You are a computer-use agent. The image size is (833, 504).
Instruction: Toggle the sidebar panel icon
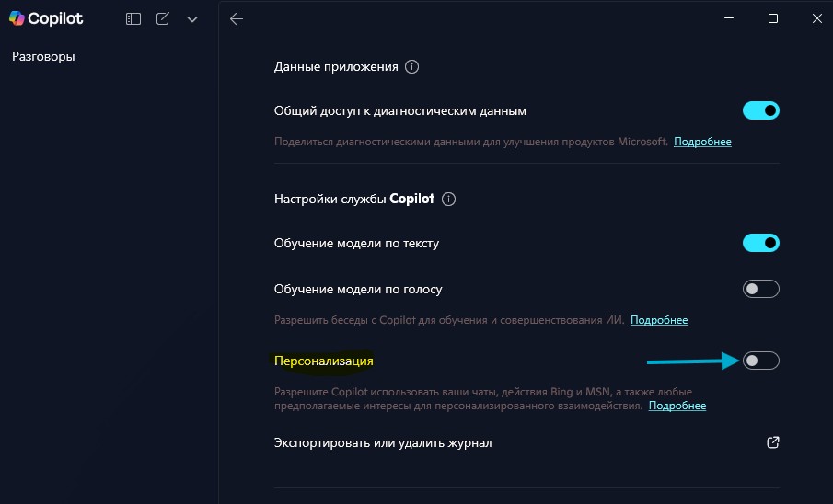[x=133, y=19]
